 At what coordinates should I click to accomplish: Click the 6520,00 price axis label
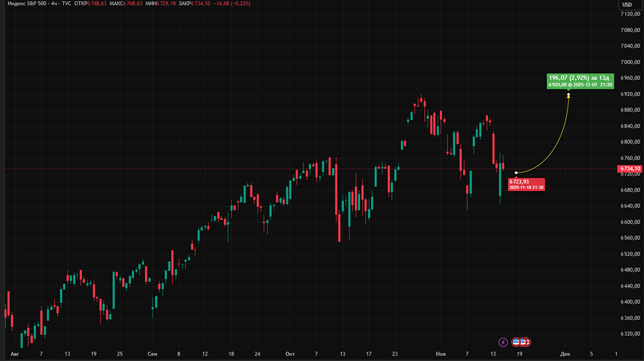click(630, 254)
